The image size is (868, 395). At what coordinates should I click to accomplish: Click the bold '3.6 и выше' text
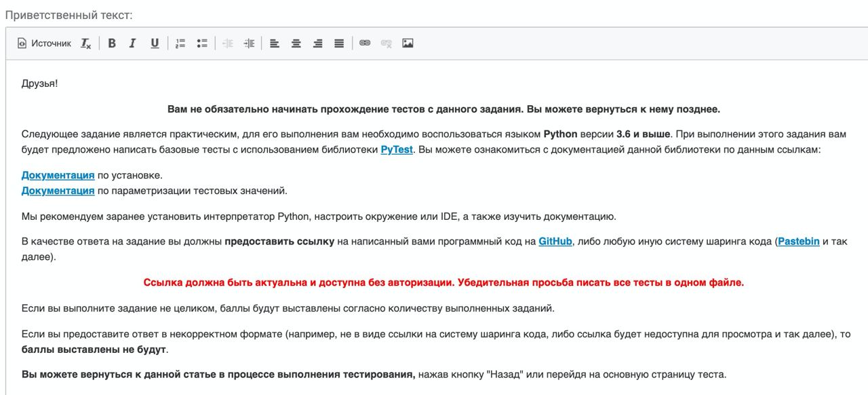643,134
